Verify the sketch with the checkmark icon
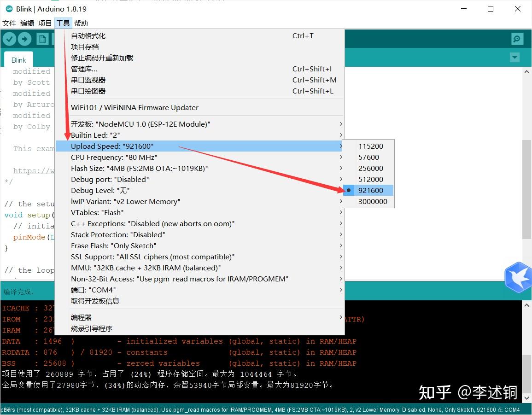 click(x=9, y=39)
